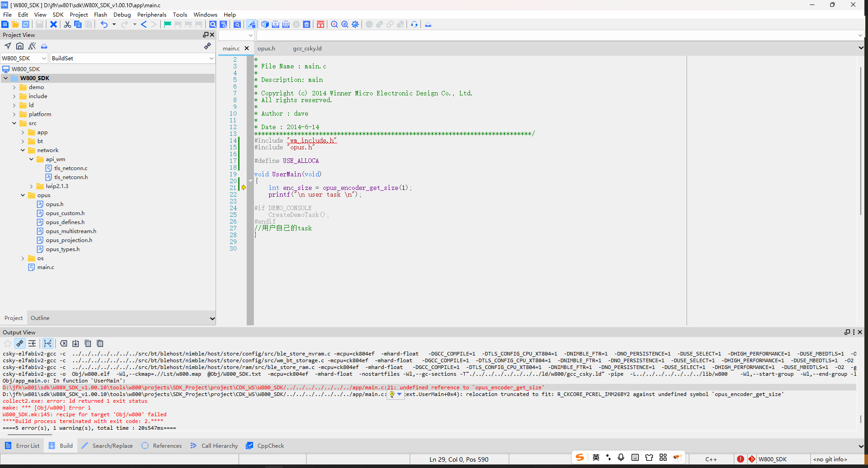The image size is (868, 468).
Task: Collapse the opus folder in project tree
Action: click(23, 195)
